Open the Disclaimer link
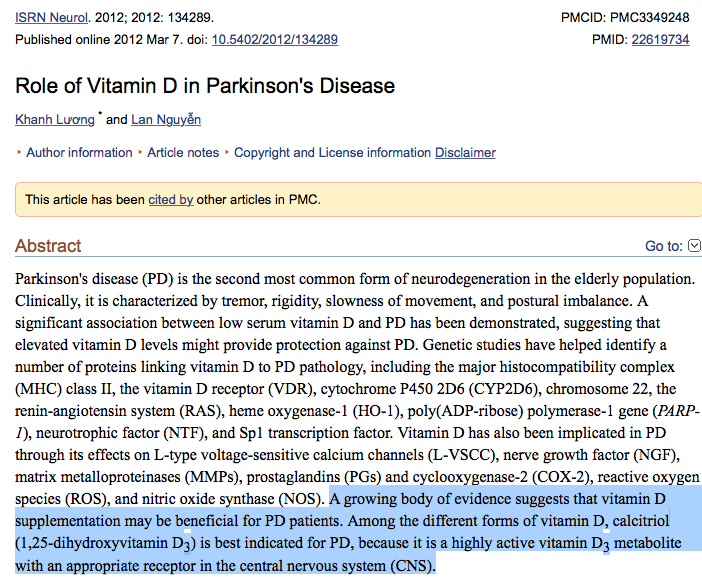The height and width of the screenshot is (581, 702). point(465,153)
